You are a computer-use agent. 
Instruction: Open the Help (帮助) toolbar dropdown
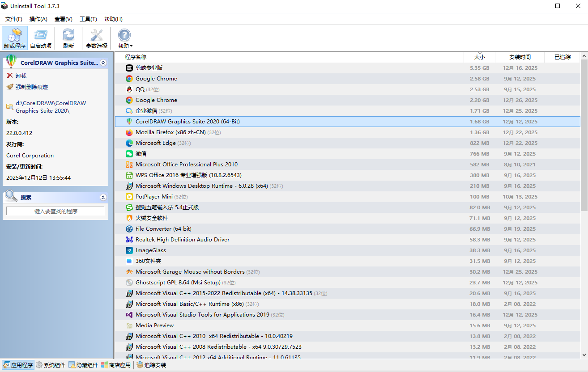125,38
